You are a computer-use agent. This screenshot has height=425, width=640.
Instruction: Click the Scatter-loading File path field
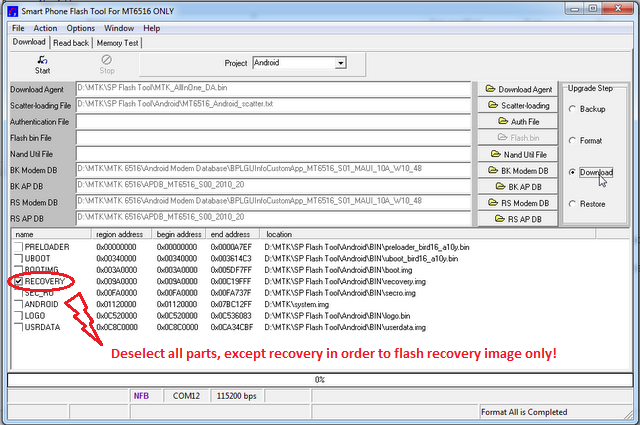click(273, 105)
